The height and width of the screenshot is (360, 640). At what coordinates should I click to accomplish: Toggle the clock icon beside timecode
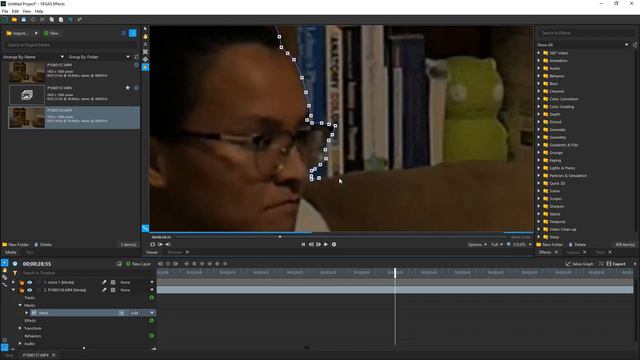(15, 264)
